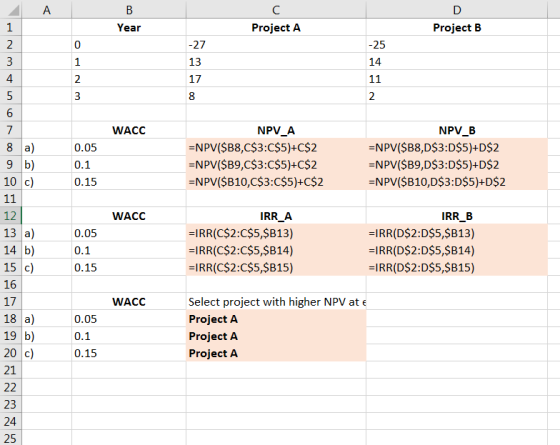
Task: Select formula =IRR(C$2:C$5,$B14)
Action: point(276,250)
